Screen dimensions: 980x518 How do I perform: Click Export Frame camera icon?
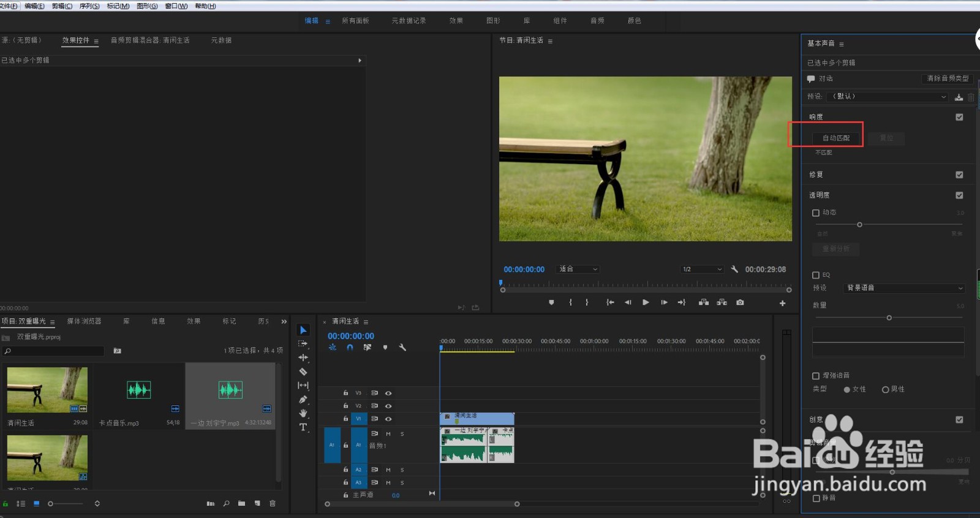coord(740,302)
